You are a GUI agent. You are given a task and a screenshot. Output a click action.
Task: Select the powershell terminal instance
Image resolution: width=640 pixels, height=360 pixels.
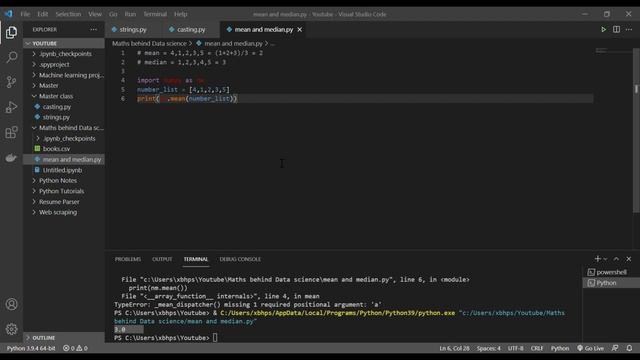611,272
